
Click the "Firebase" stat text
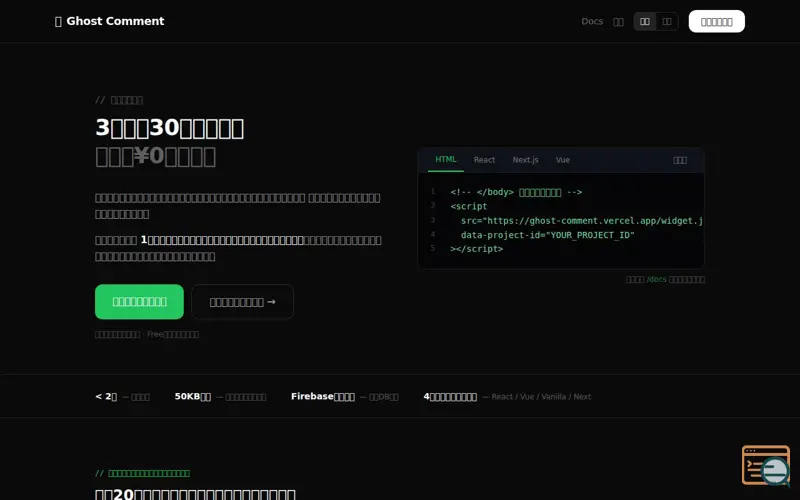(322, 396)
